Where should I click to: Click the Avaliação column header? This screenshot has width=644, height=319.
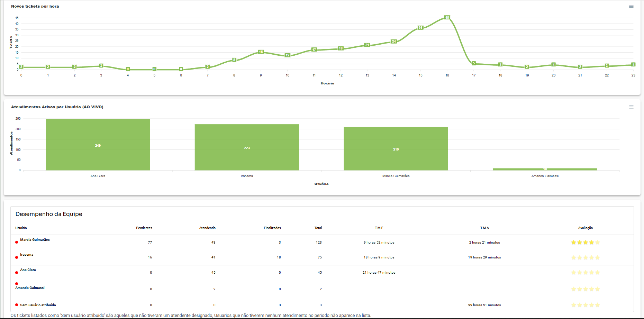tap(585, 228)
